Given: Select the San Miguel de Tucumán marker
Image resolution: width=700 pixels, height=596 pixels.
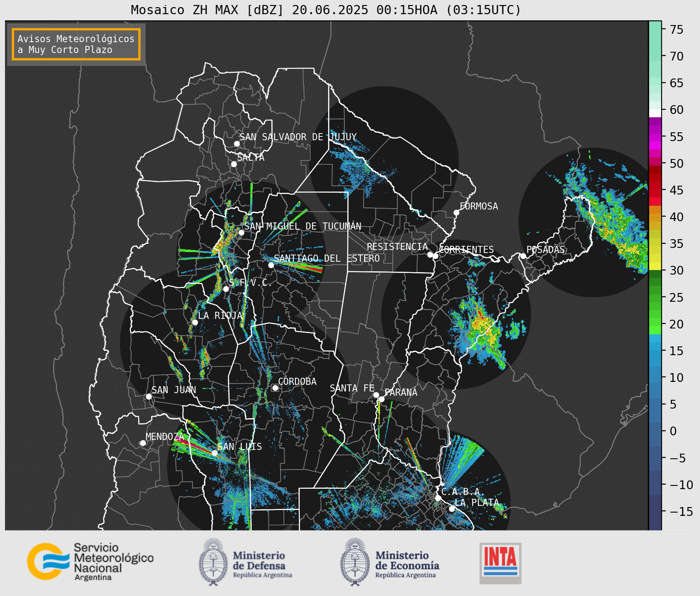Looking at the screenshot, I should point(241,232).
